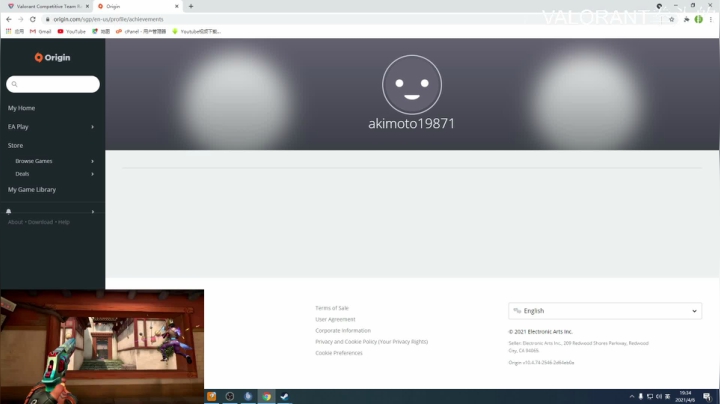Open the taskbar clock and date
The width and height of the screenshot is (720, 404).
[685, 397]
